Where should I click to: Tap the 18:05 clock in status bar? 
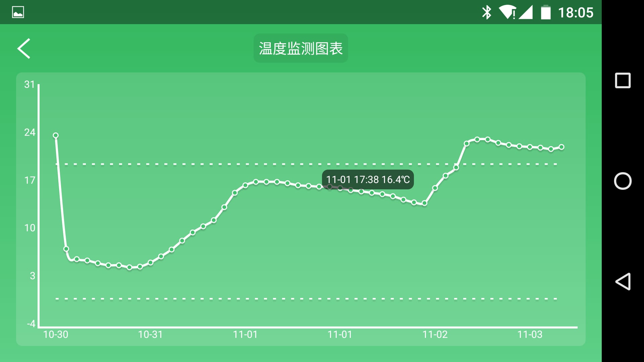pos(576,13)
